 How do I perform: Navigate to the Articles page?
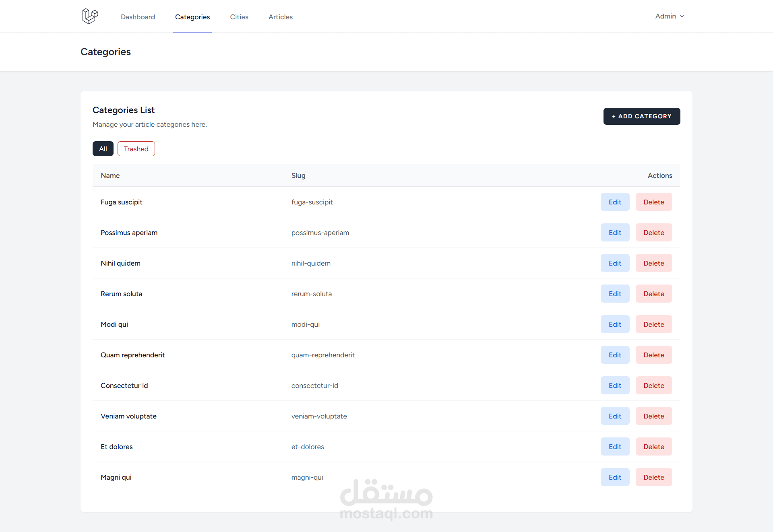click(281, 17)
